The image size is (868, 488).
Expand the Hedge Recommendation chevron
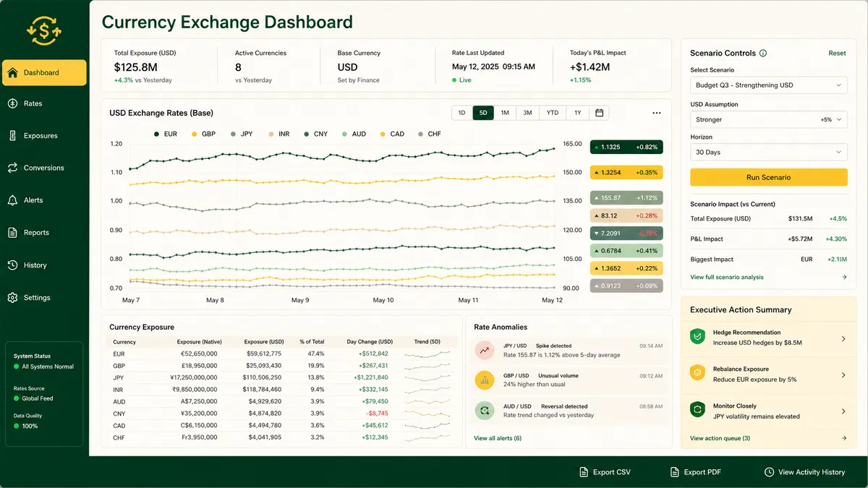[843, 338]
